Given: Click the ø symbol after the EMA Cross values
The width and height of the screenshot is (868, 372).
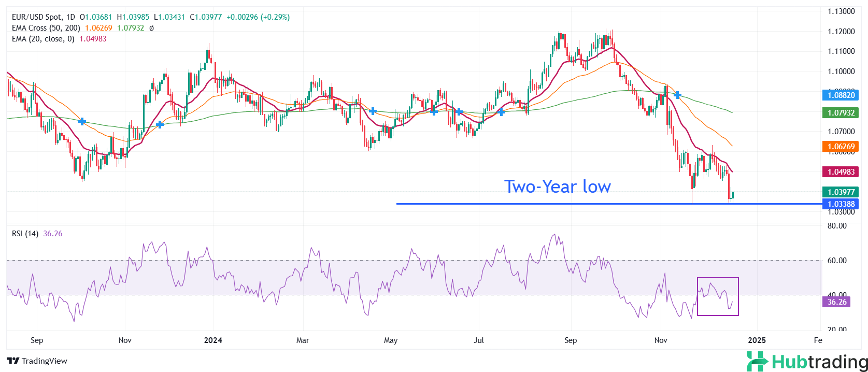Looking at the screenshot, I should 151,28.
